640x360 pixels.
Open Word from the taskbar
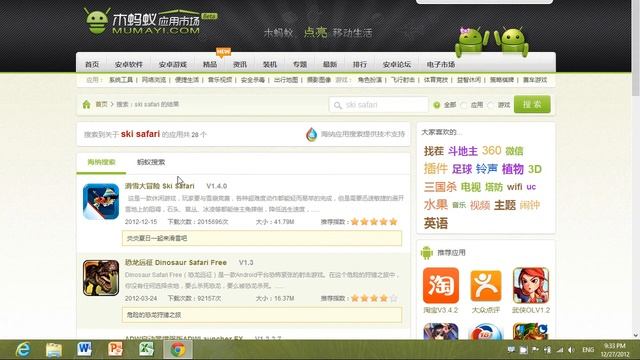84,349
